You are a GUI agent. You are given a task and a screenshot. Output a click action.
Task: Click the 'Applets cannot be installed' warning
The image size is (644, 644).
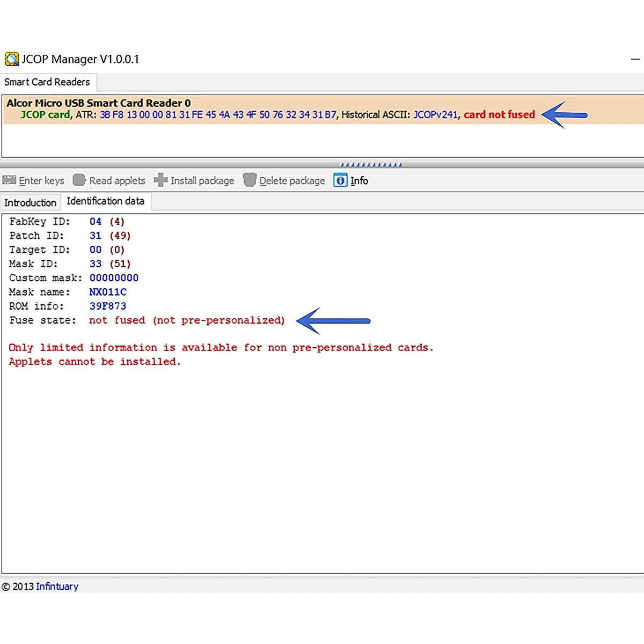tap(94, 362)
